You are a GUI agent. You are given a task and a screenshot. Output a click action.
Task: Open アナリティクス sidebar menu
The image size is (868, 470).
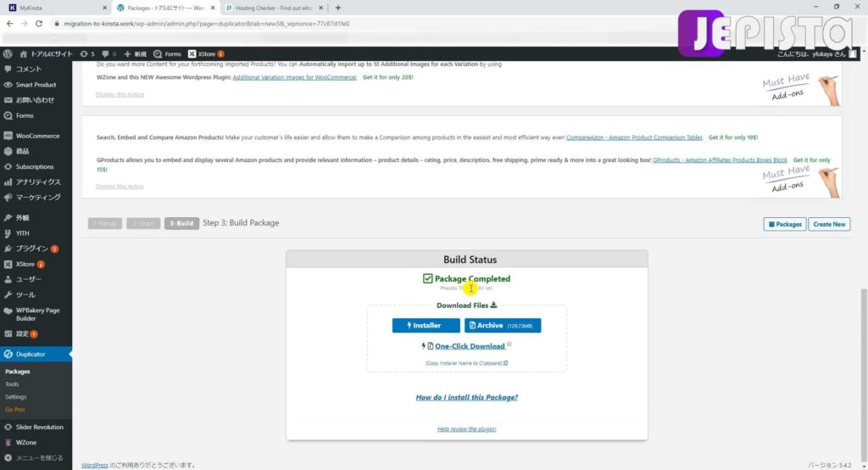(x=36, y=182)
